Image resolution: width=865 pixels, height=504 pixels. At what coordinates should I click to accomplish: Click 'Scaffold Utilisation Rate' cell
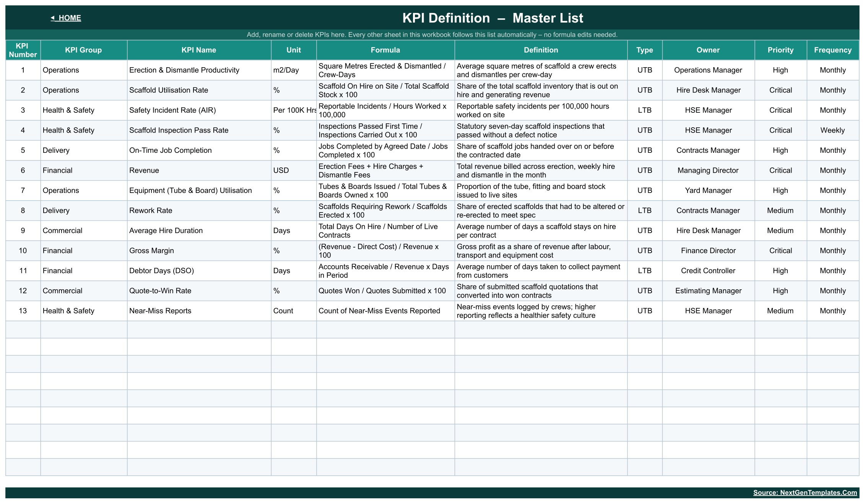(199, 90)
